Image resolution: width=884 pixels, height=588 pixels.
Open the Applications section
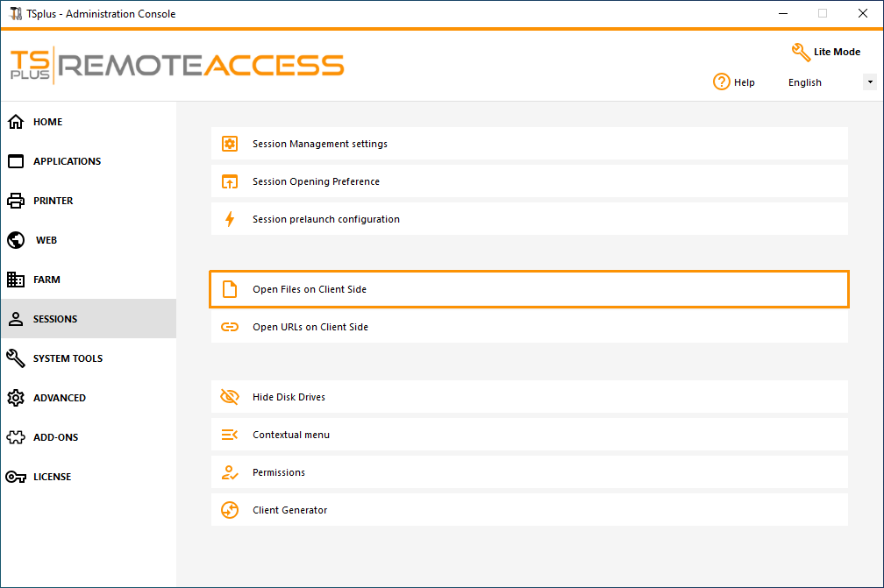(x=67, y=161)
